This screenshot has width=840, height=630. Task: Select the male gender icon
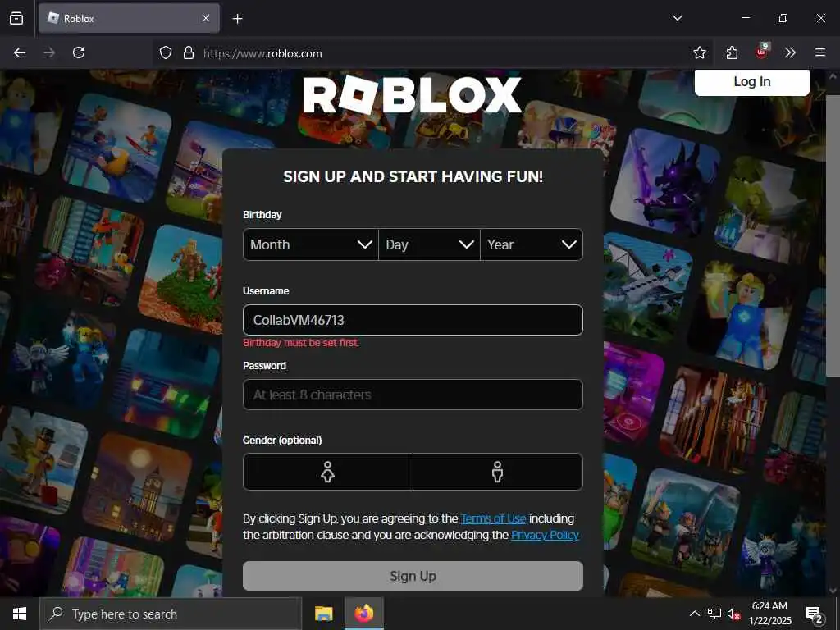(498, 472)
